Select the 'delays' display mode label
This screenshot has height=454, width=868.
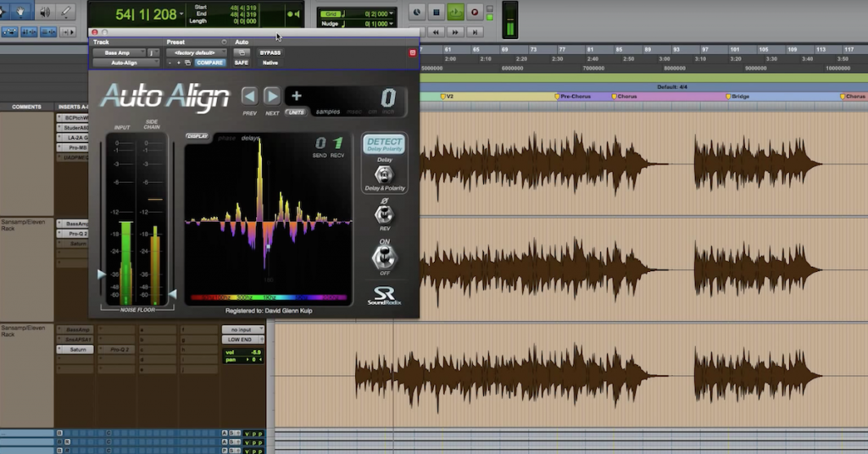[250, 138]
